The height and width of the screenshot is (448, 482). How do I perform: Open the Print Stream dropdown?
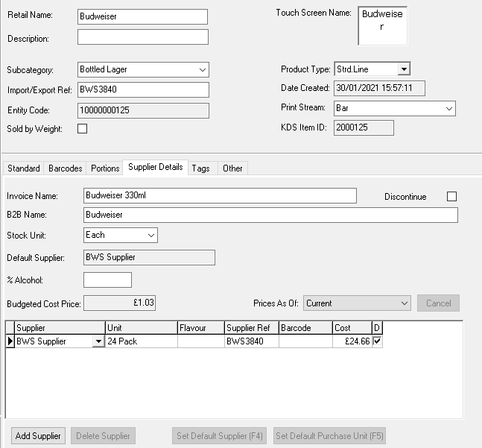(448, 108)
